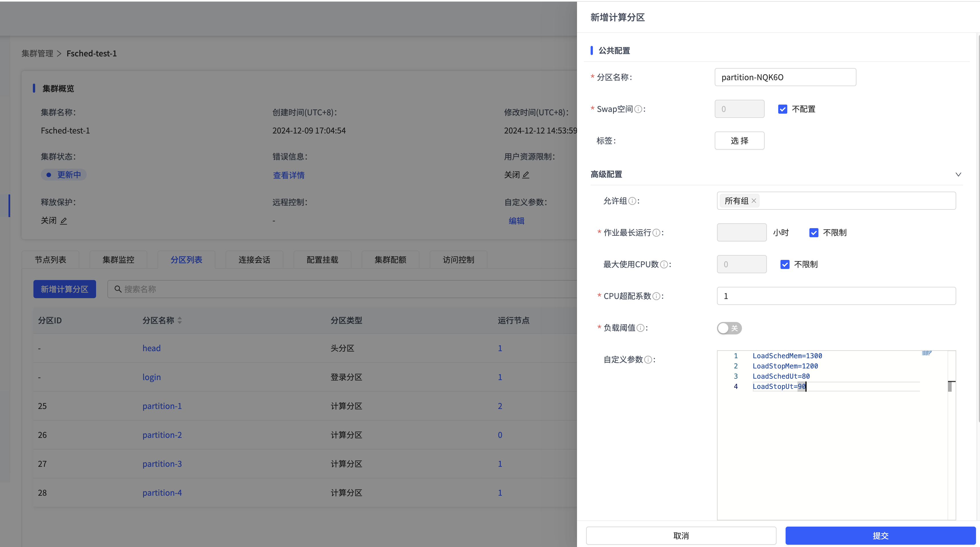This screenshot has width=980, height=547.
Task: Open the 访问控制 tab
Action: pos(459,260)
